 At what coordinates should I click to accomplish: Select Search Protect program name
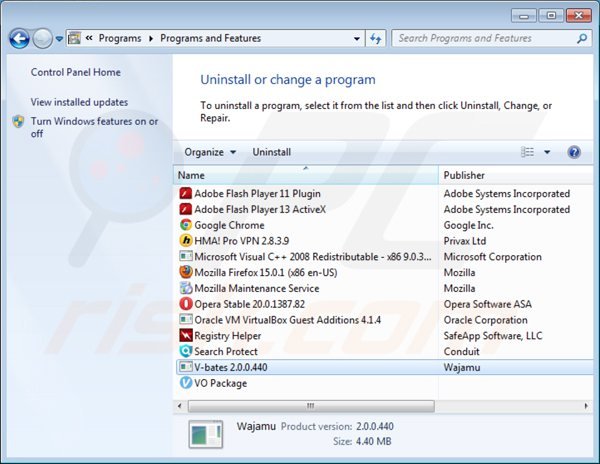tap(226, 351)
